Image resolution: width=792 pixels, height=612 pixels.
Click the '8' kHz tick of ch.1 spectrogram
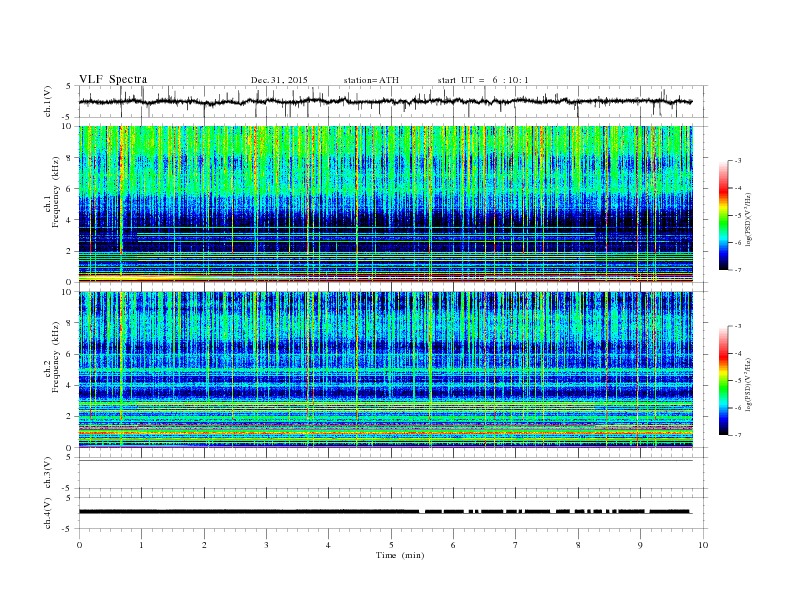click(70, 158)
